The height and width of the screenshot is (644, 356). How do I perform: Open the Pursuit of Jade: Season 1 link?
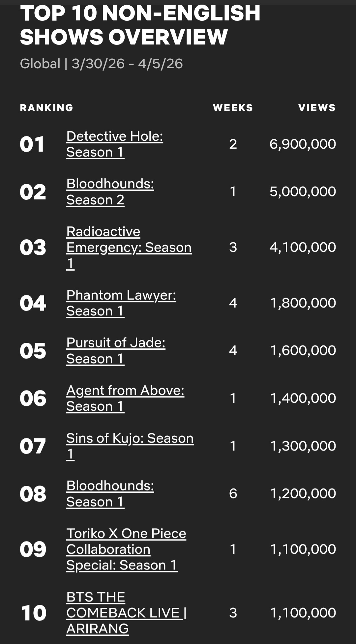(x=116, y=351)
